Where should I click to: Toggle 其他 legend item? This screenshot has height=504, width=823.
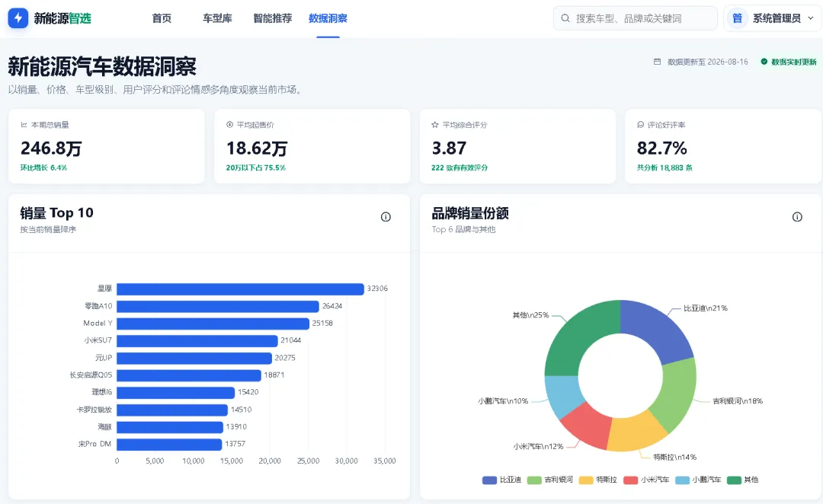[743, 480]
